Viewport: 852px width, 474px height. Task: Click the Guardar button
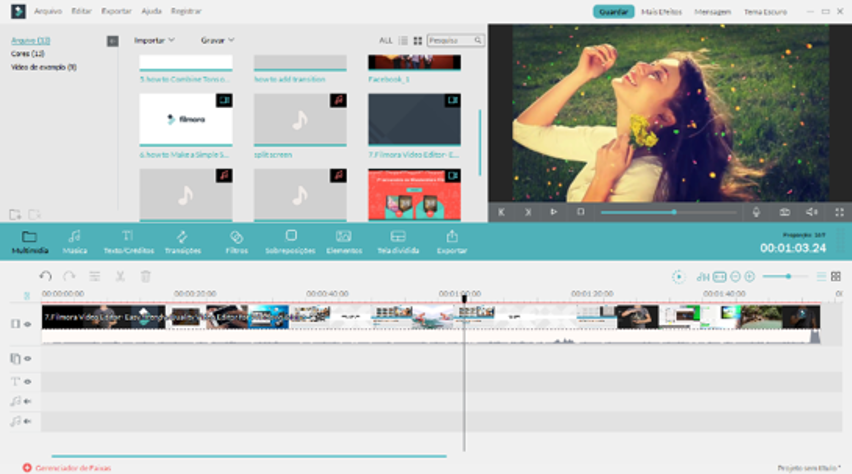613,11
